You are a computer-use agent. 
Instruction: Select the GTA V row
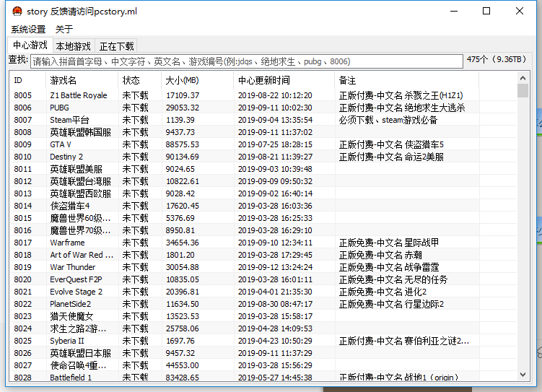[263, 144]
